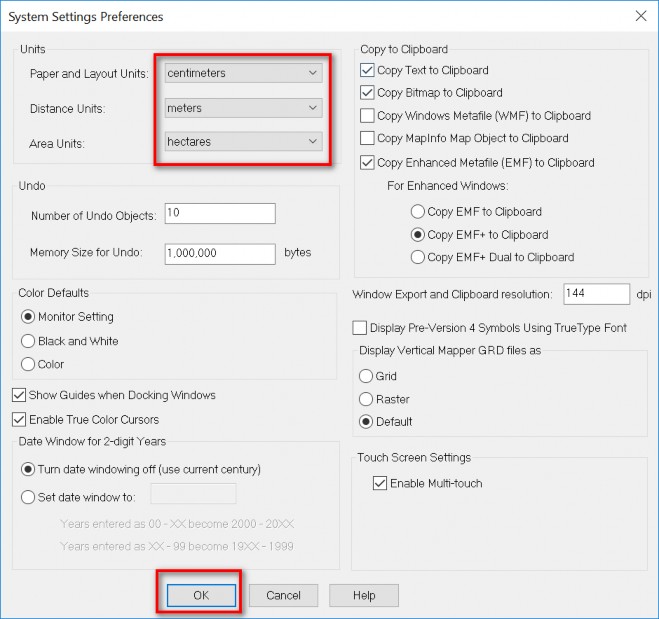This screenshot has width=659, height=619.
Task: Choose Black and White color default
Action: point(29,341)
